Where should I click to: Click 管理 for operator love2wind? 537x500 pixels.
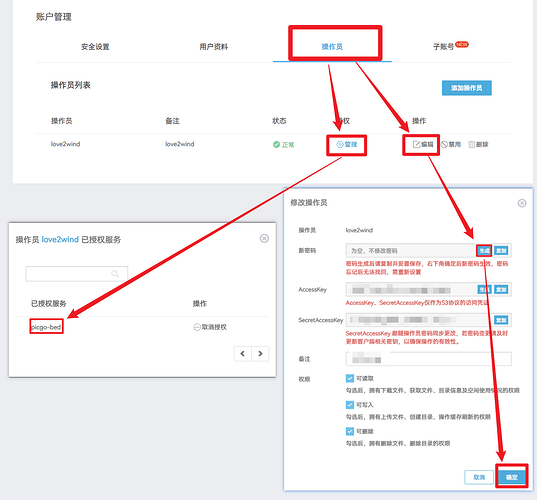coord(347,145)
